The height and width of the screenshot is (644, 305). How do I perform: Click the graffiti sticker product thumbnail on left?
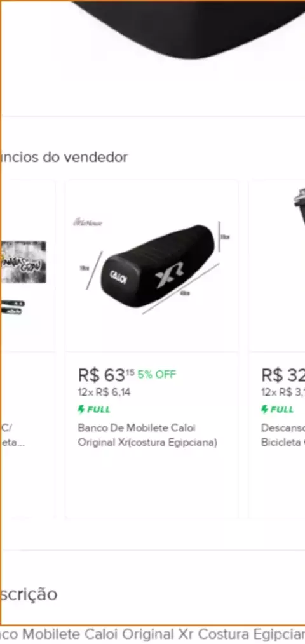point(23,262)
